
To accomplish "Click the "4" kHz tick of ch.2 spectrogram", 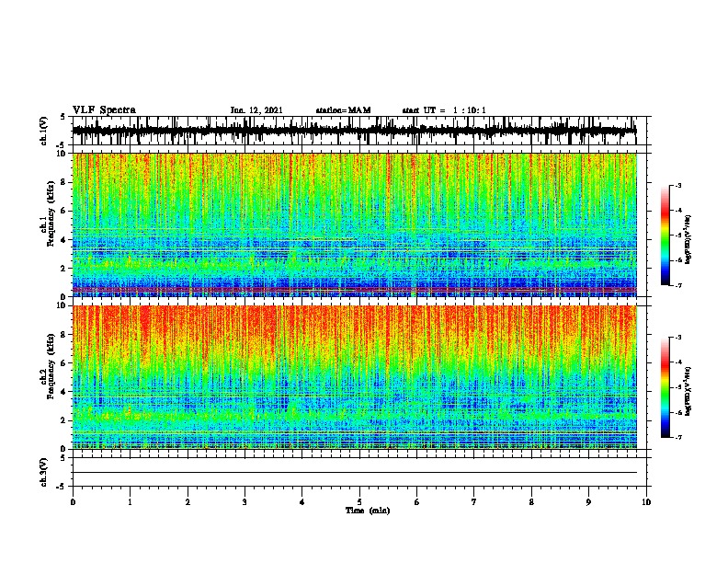I will pyautogui.click(x=63, y=392).
